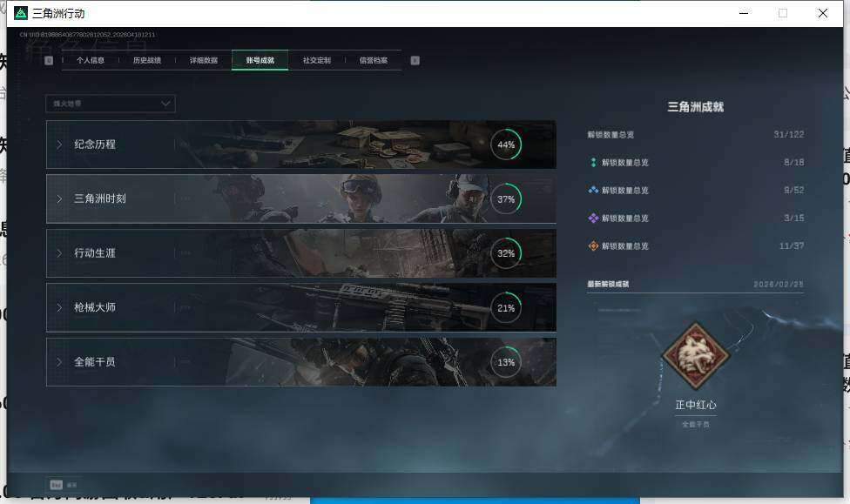The height and width of the screenshot is (504, 850).
Task: Open the 详细数据 tab
Action: 203,60
